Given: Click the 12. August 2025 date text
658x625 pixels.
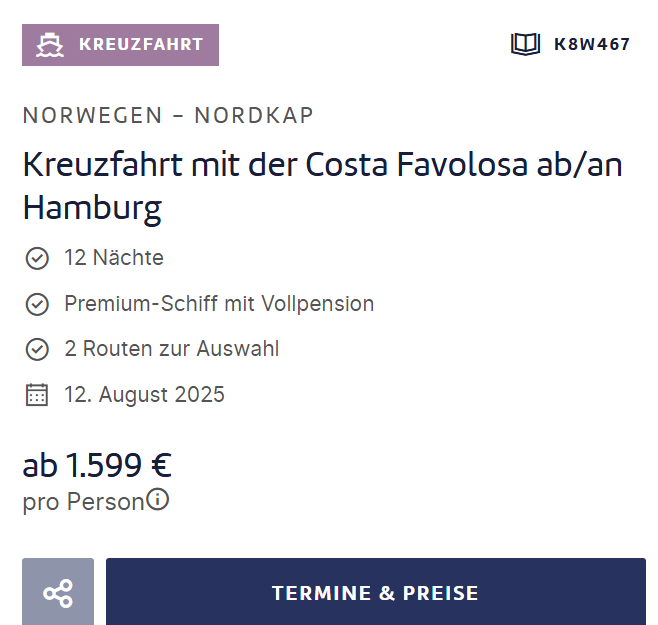Looking at the screenshot, I should tap(144, 395).
